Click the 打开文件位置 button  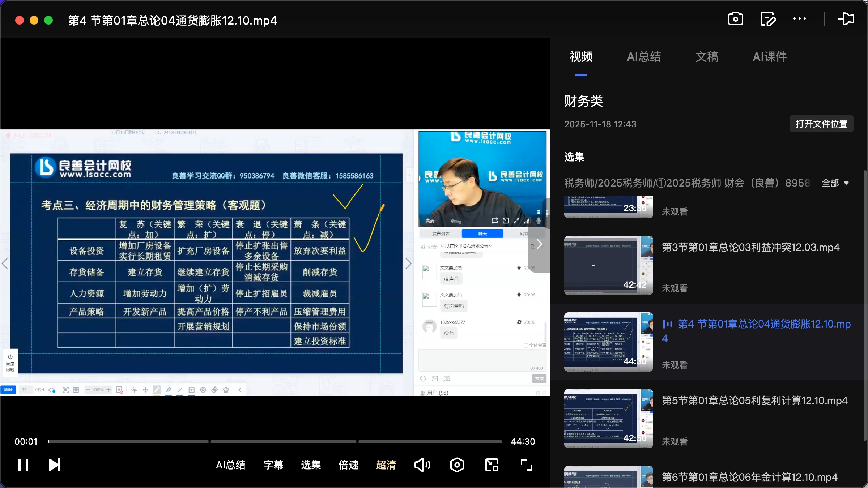pos(821,124)
